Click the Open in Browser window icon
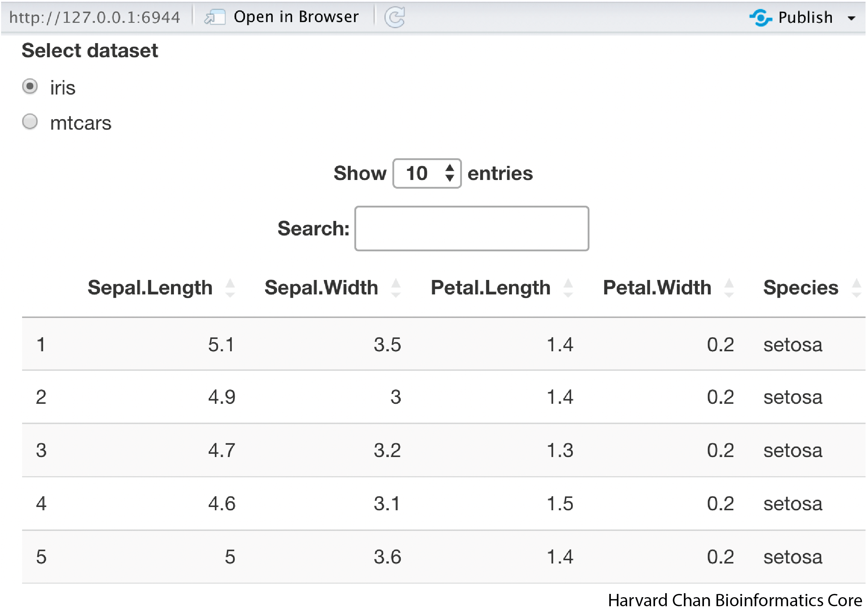This screenshot has height=616, width=867. click(x=215, y=17)
